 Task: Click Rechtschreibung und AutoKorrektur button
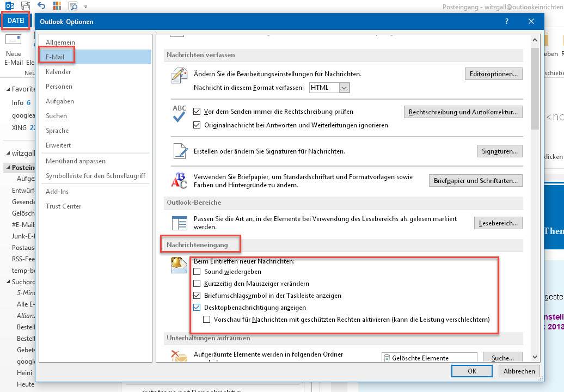(x=463, y=112)
